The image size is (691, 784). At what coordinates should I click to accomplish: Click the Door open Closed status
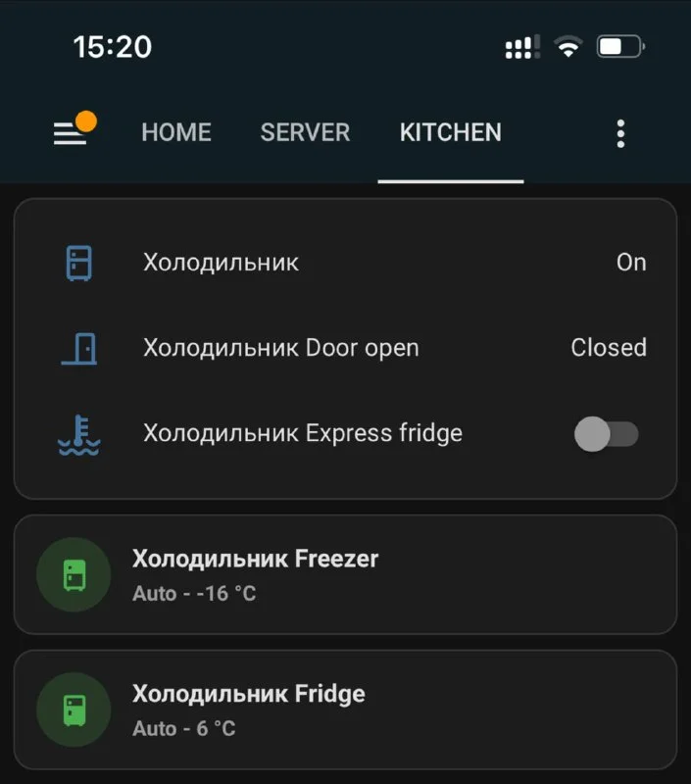click(609, 348)
